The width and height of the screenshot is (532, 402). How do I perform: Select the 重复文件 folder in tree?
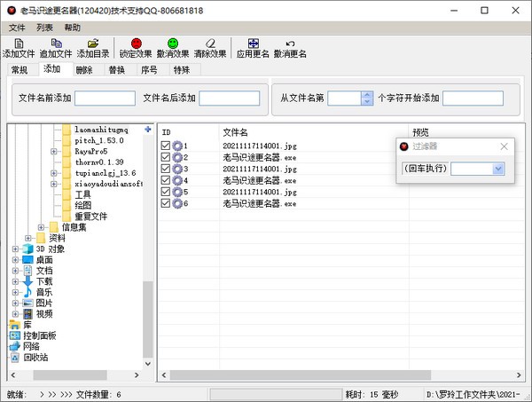coord(90,217)
